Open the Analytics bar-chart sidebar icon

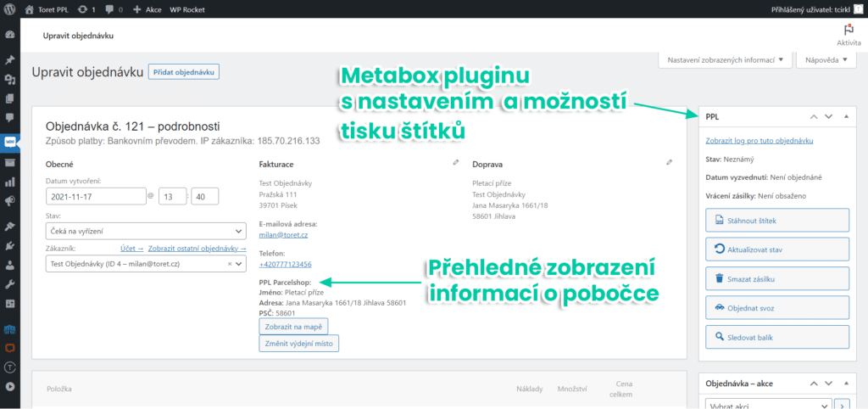[x=9, y=182]
